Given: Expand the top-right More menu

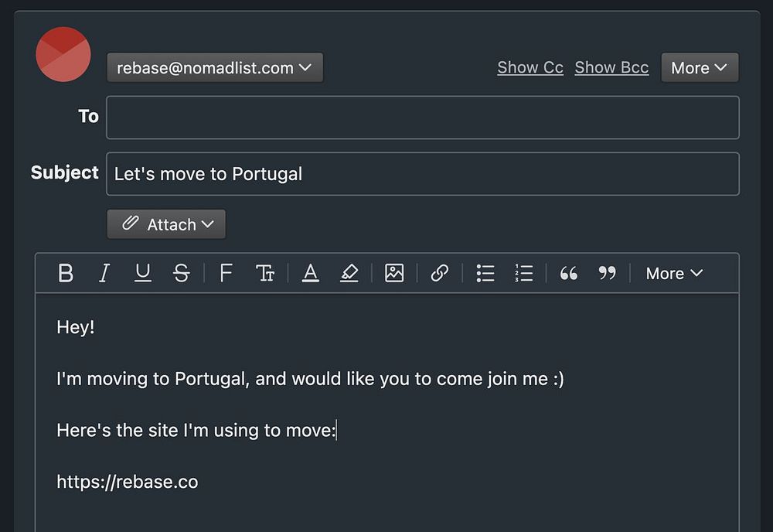Looking at the screenshot, I should point(700,67).
